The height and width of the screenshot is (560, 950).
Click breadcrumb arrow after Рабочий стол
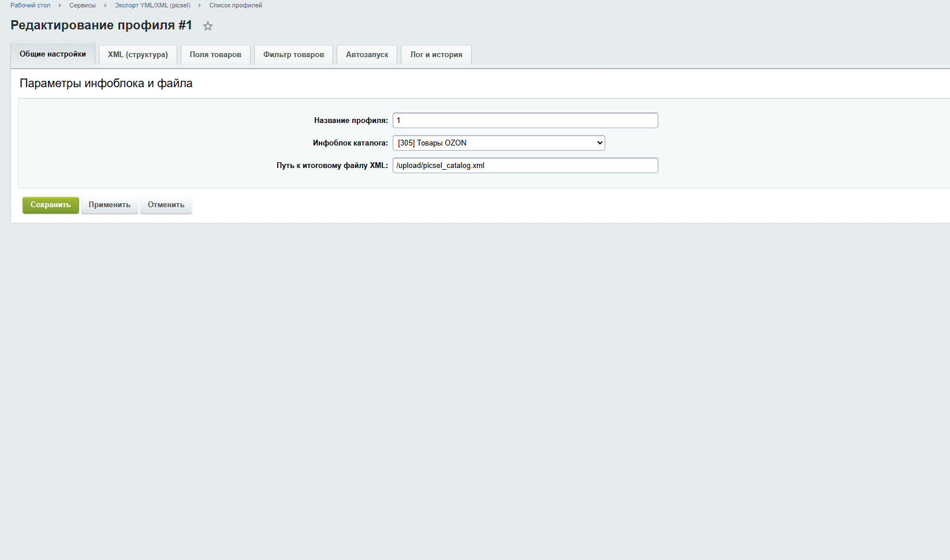[59, 5]
